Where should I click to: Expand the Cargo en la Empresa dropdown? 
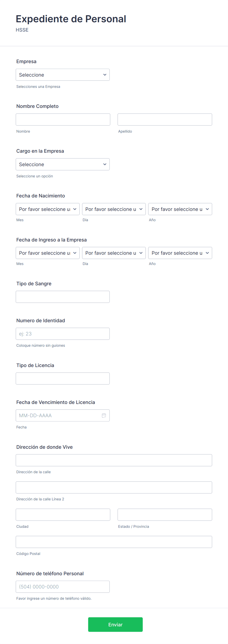pyautogui.click(x=63, y=164)
